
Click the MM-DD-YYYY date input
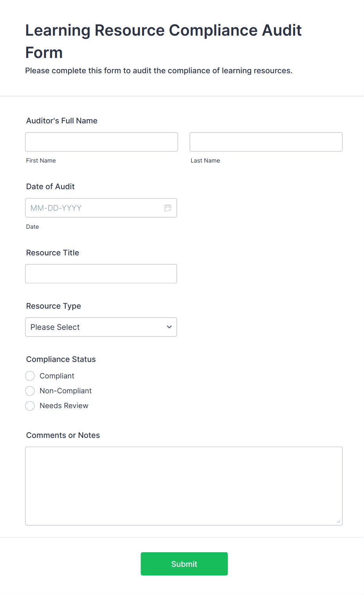coord(94,208)
